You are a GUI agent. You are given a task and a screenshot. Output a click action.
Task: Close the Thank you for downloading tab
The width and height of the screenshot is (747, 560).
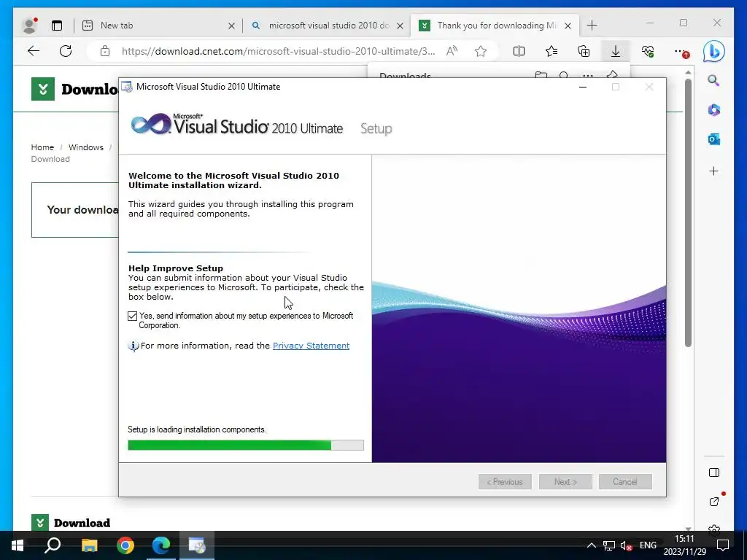tap(568, 26)
